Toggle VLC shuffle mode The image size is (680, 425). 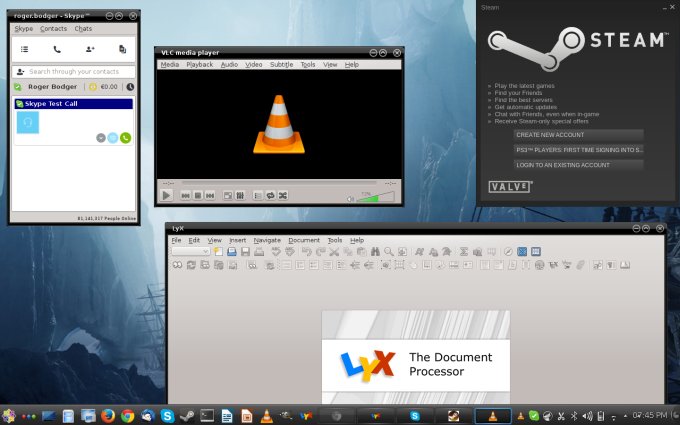[x=283, y=196]
